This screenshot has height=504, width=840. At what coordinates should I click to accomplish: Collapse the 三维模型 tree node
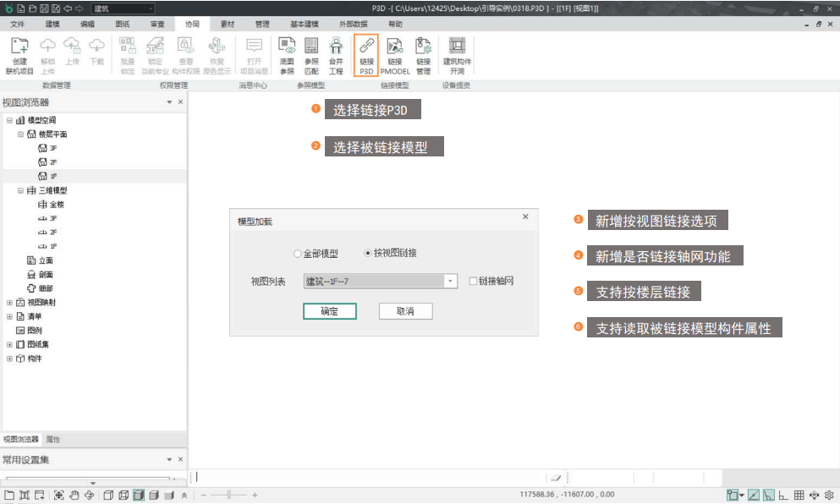[21, 191]
